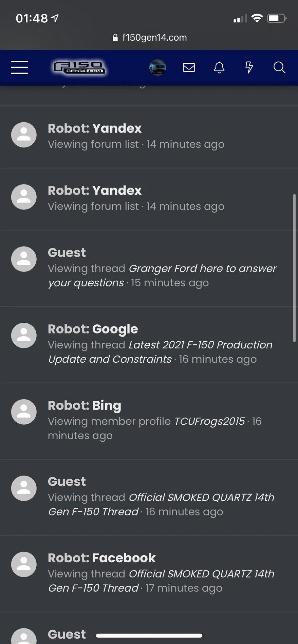The image size is (298, 644).
Task: Open the site search magnifier
Action: (x=279, y=67)
